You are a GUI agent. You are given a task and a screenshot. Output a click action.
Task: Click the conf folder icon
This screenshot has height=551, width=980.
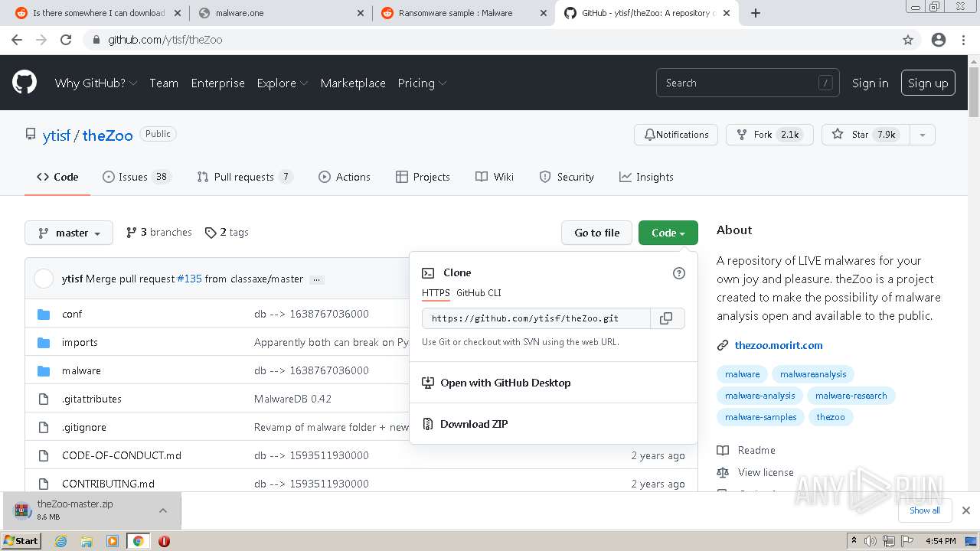[44, 314]
